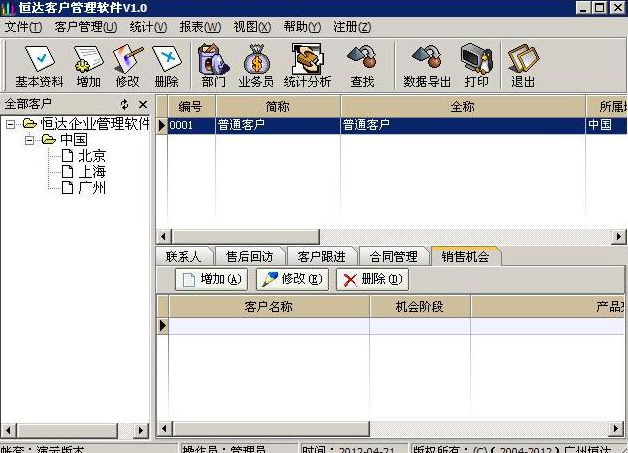This screenshot has width=628, height=453.
Task: Collapse the 恒达企业管理软件 root node
Action: [x=11, y=124]
